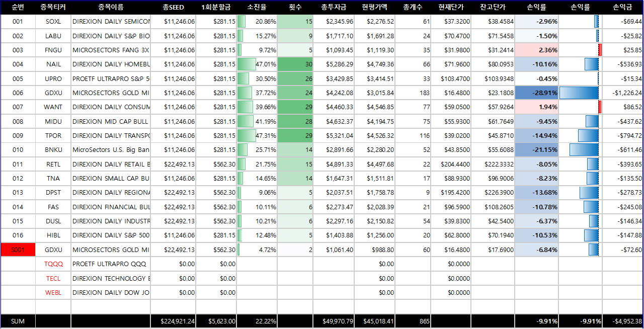Click the SUM label in the bottom row
Screen dimensions: 644x329
(18, 321)
